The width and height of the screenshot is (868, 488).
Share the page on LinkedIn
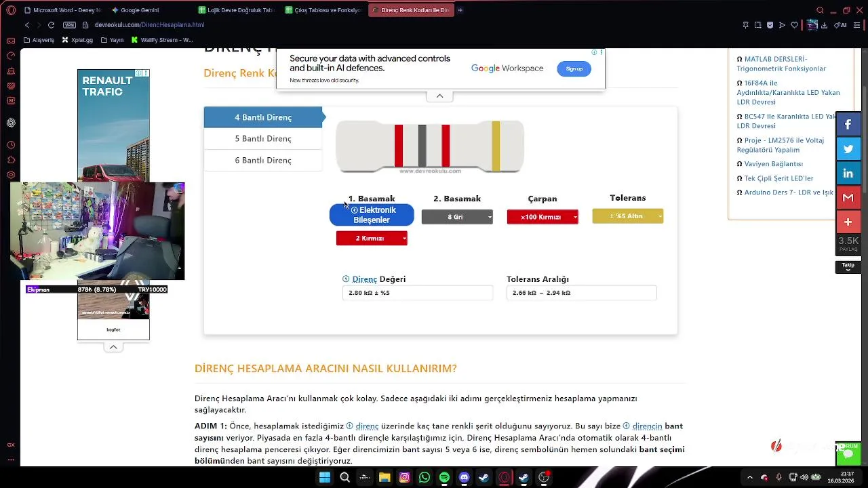click(848, 173)
